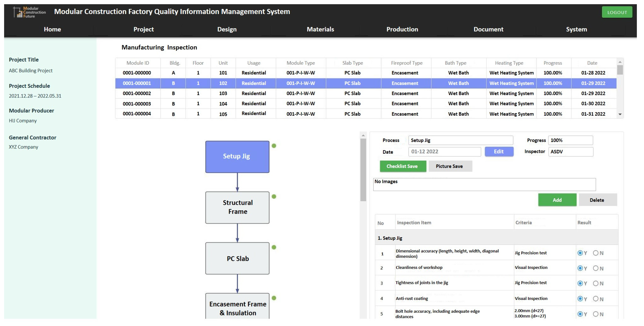
Task: Select the Setup Jig process box
Action: [237, 157]
